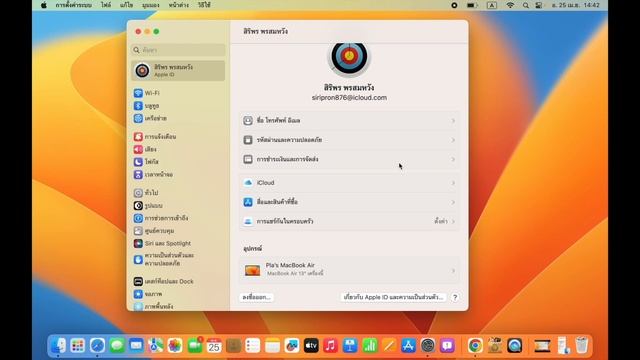640x360 pixels.
Task: Open Launchpad from the Dock
Action: [78, 346]
